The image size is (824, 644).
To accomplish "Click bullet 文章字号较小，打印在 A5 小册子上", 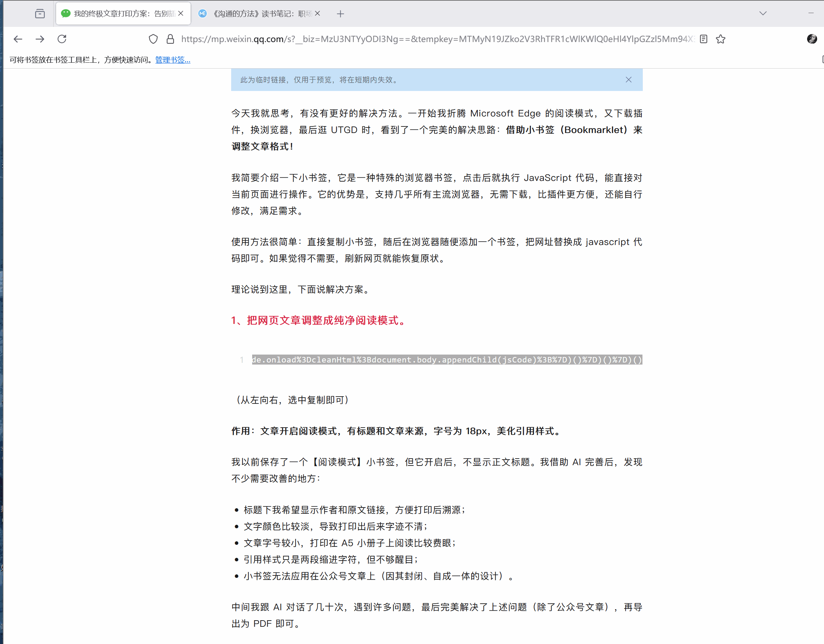I will (349, 543).
